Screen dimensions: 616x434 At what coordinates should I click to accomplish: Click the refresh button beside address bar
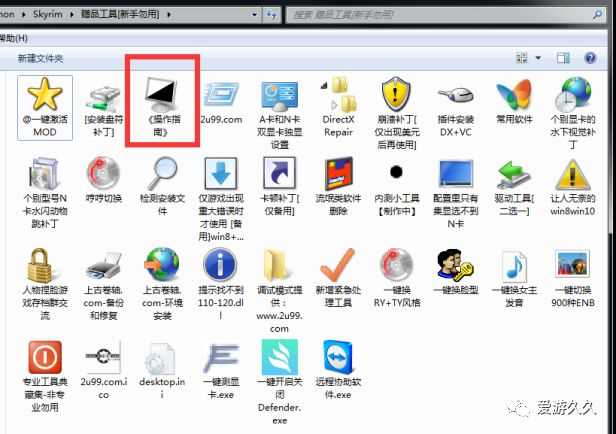(271, 15)
